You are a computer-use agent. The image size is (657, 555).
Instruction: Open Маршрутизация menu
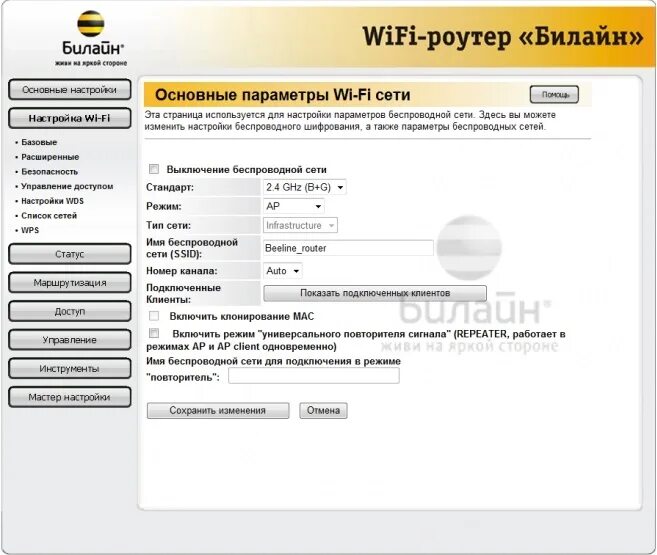click(x=70, y=283)
